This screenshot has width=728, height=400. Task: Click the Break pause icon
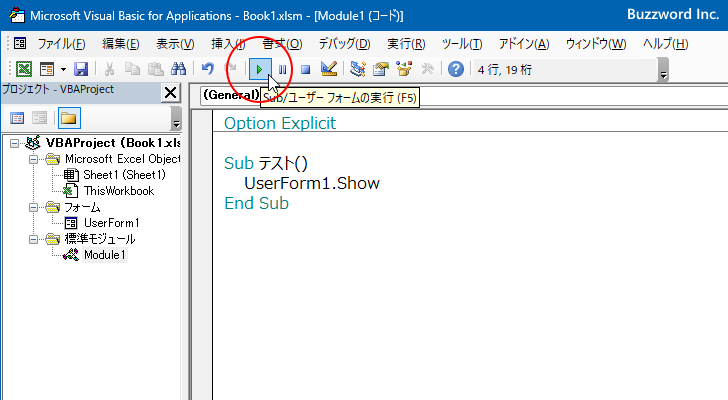point(282,70)
